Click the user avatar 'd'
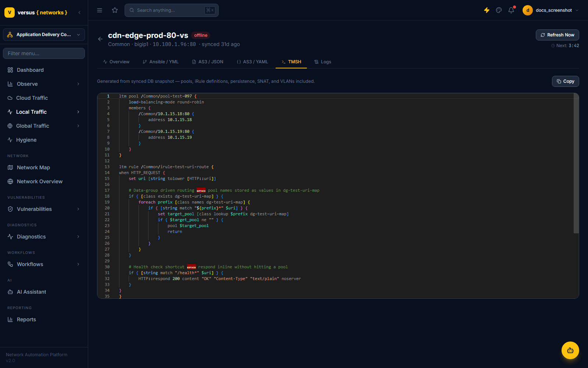Viewport: 588px width, 368px height. tap(528, 10)
